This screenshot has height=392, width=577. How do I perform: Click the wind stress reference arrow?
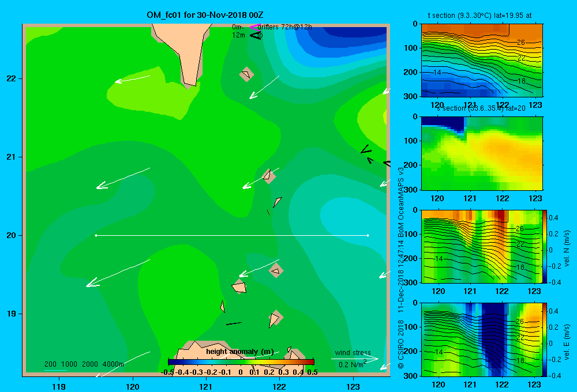tap(355, 359)
